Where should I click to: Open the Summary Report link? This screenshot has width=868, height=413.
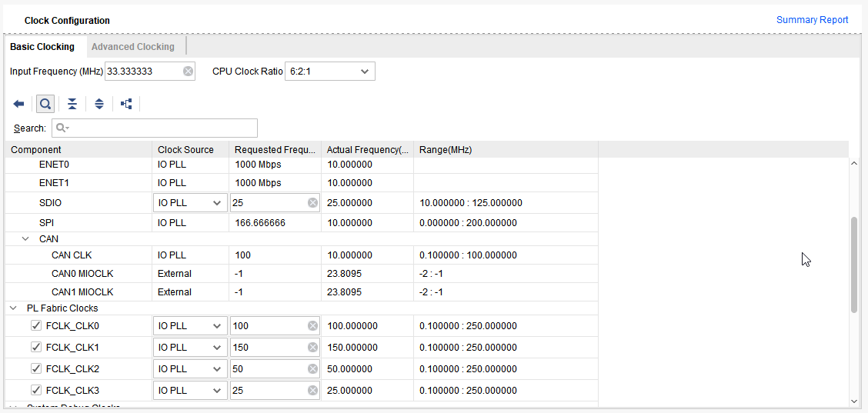tap(812, 20)
